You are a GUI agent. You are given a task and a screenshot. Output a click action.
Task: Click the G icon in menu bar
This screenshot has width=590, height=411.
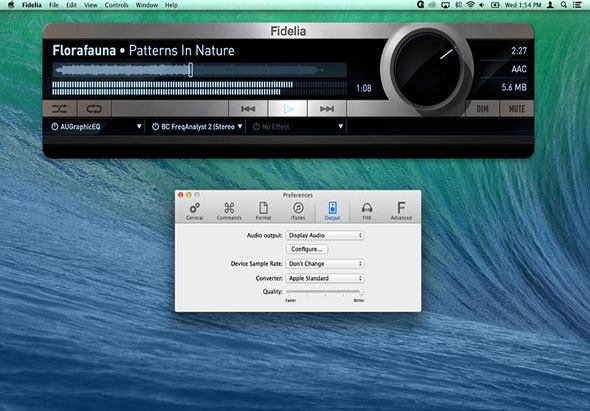pyautogui.click(x=421, y=5)
